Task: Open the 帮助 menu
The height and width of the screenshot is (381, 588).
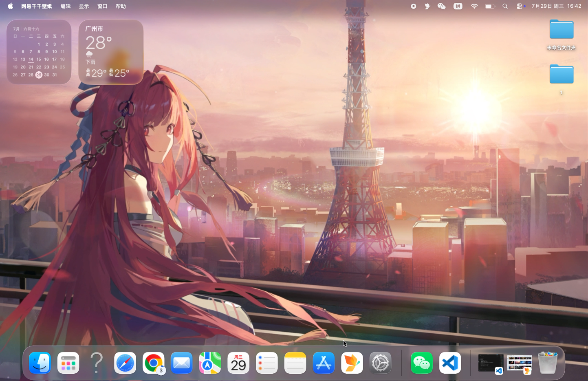Action: pyautogui.click(x=121, y=6)
